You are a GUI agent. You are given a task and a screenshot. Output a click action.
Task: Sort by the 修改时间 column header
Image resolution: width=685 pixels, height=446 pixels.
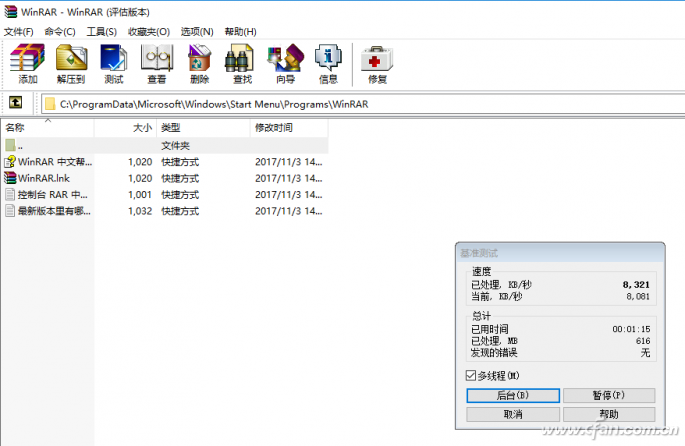coord(289,128)
